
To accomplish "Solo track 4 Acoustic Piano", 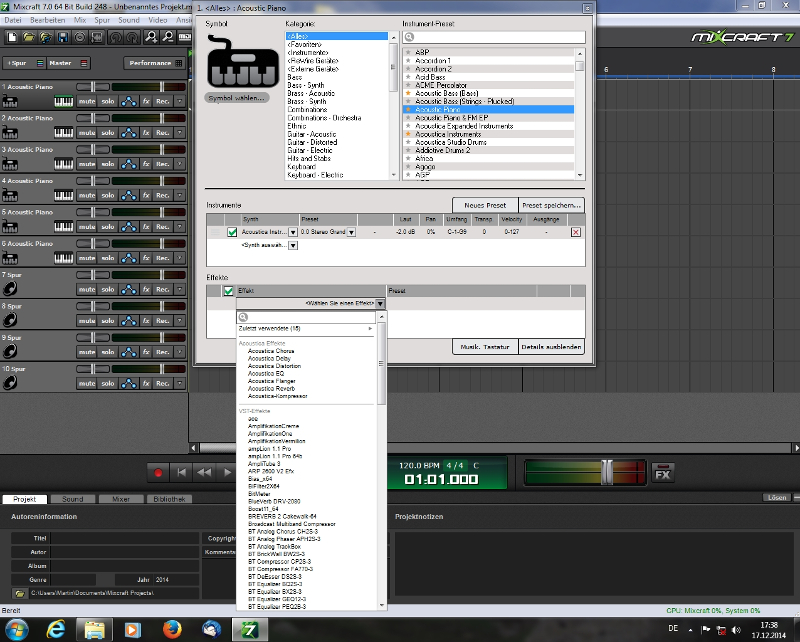I will tap(108, 195).
